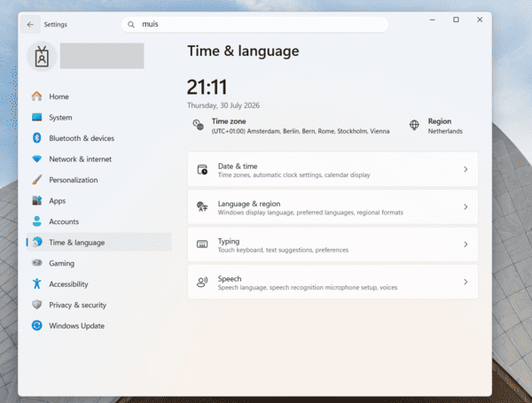This screenshot has width=532, height=403.
Task: Open Gaming category
Action: coord(98,263)
